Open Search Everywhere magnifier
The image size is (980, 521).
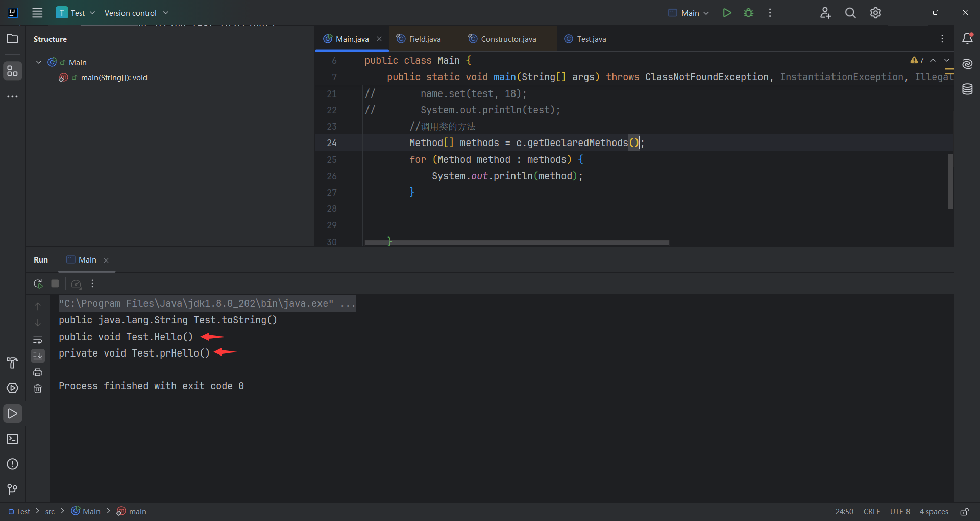(850, 13)
